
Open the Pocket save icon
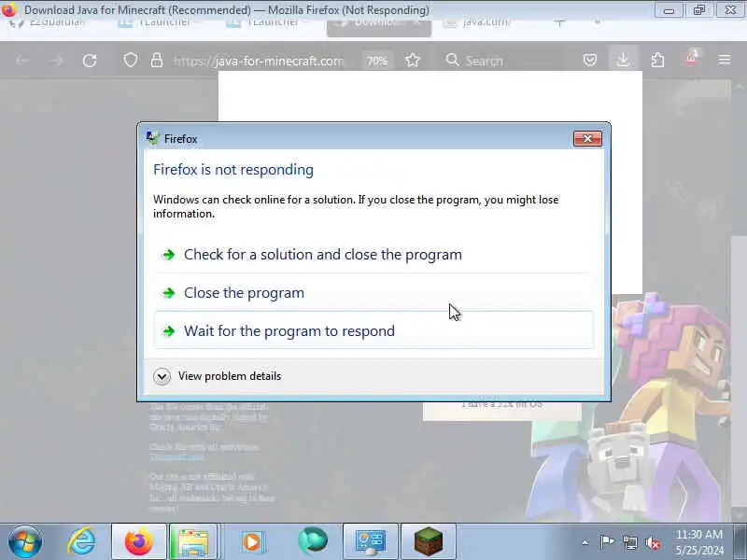590,60
